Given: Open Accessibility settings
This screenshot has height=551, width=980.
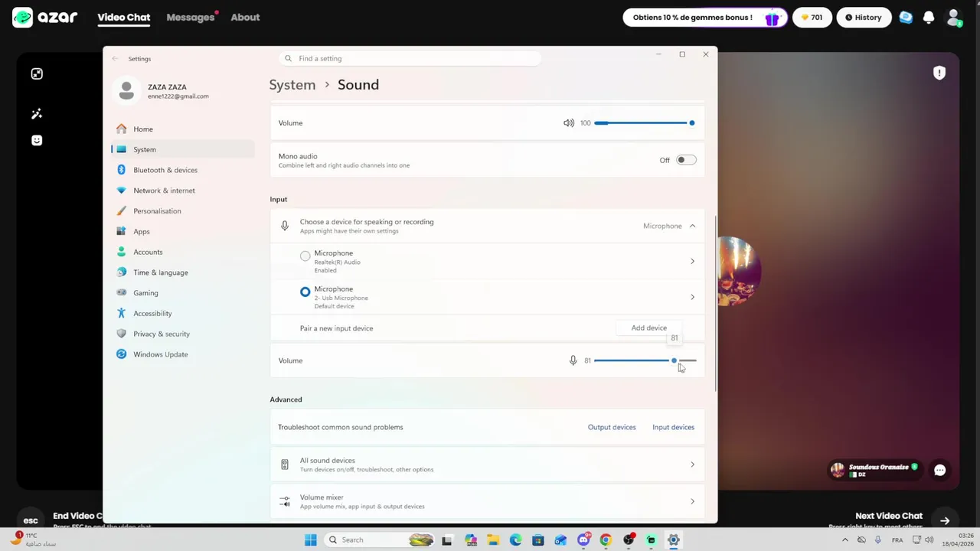Looking at the screenshot, I should pos(182,313).
